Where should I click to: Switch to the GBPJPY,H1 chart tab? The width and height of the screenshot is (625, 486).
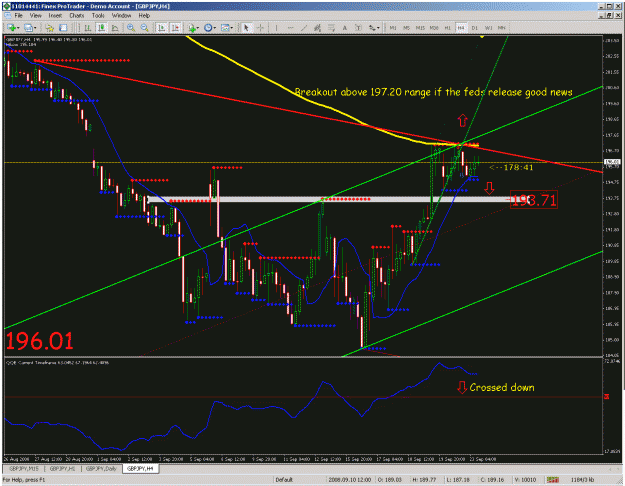pyautogui.click(x=63, y=468)
